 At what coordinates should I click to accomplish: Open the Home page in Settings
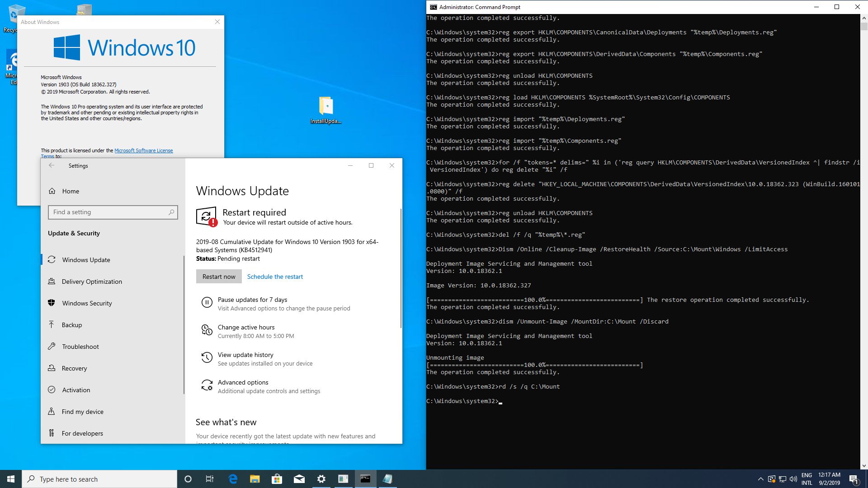pyautogui.click(x=71, y=191)
